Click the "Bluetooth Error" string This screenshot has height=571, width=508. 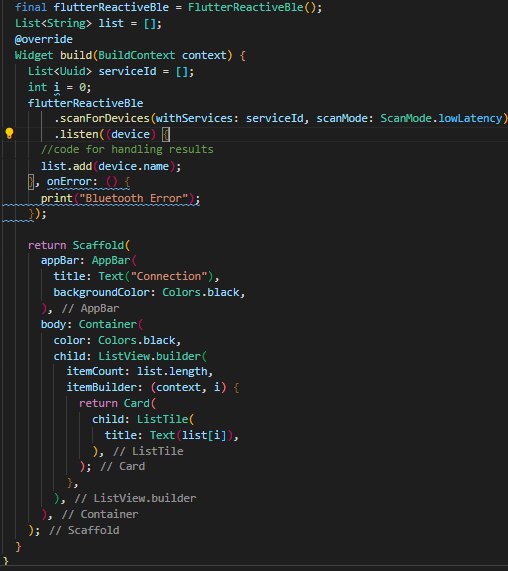pos(134,198)
